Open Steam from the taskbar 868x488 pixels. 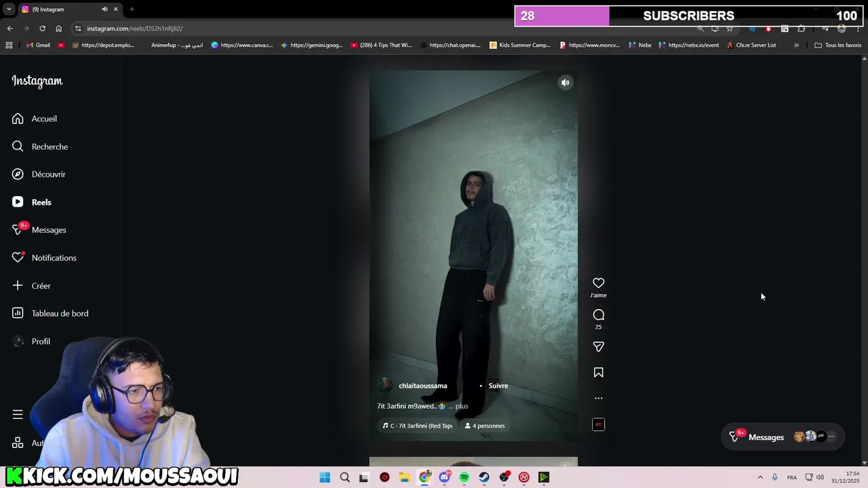484,478
